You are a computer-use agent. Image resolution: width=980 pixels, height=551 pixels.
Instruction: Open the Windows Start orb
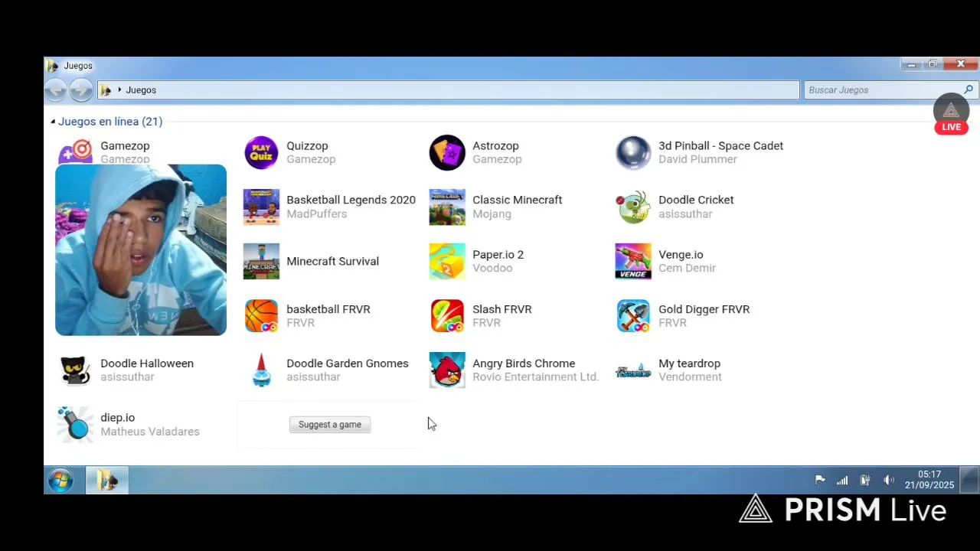tap(60, 481)
